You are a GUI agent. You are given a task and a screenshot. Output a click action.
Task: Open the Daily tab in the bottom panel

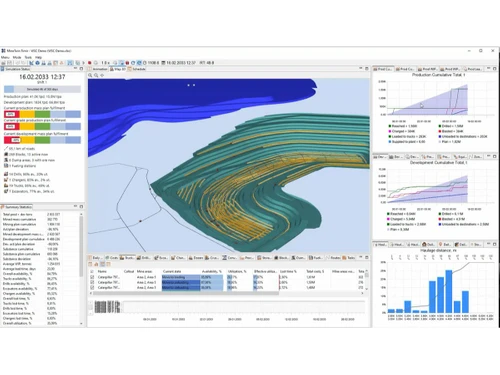click(x=96, y=258)
